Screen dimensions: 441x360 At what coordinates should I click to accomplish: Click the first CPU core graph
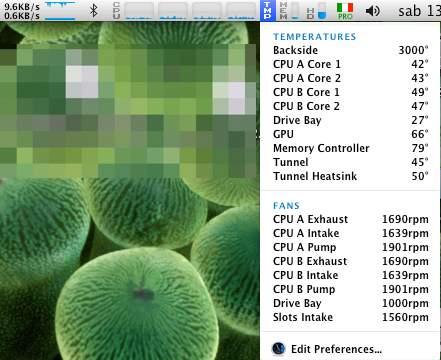tap(139, 11)
